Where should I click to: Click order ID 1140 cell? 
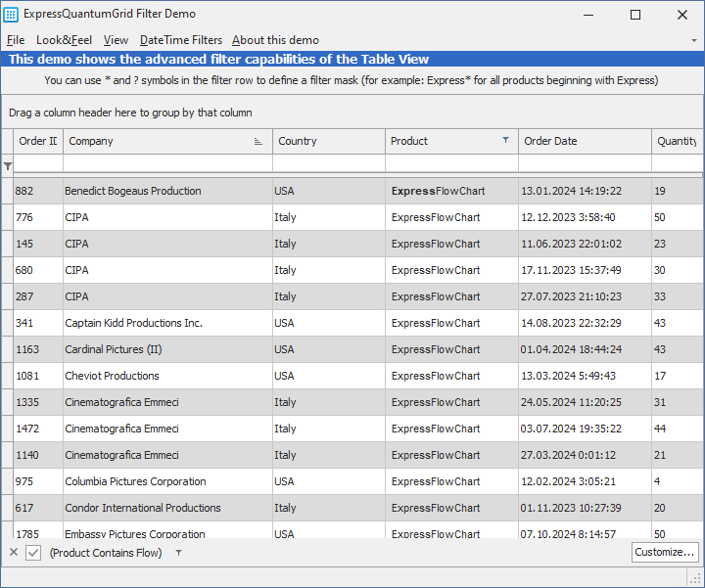click(x=38, y=456)
